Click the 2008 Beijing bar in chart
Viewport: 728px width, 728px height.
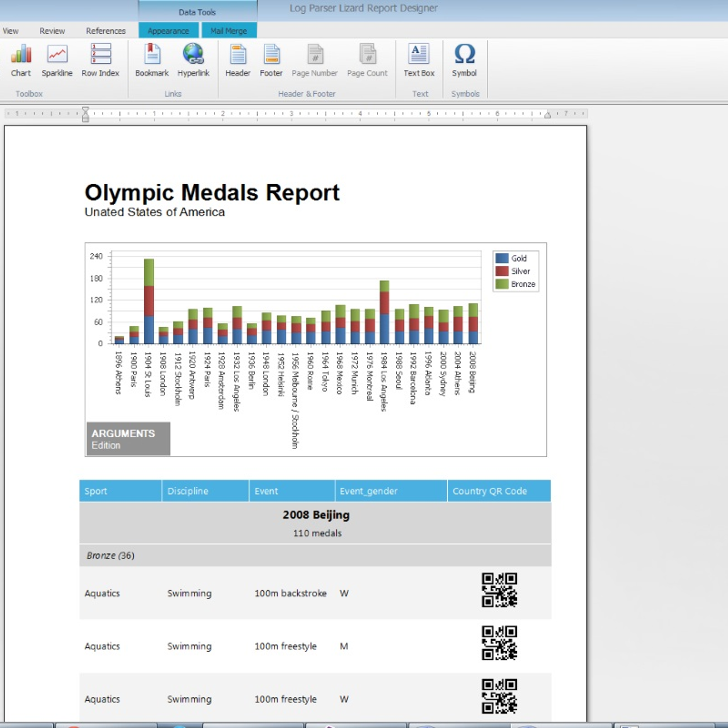[x=473, y=324]
